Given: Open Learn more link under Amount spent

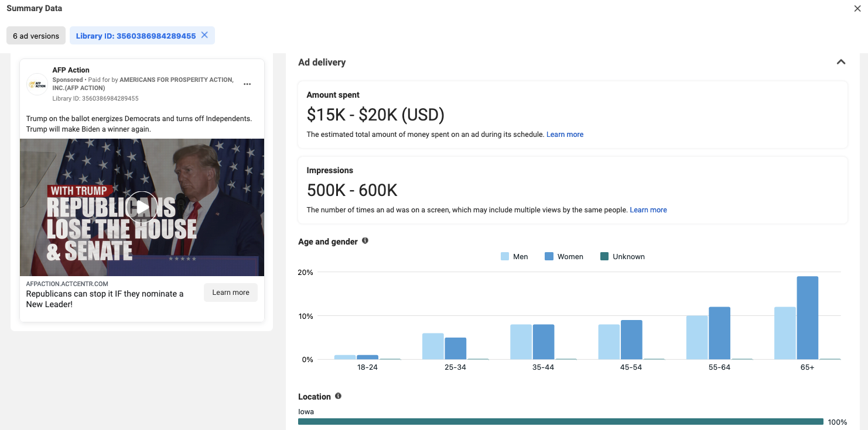Looking at the screenshot, I should click(565, 135).
